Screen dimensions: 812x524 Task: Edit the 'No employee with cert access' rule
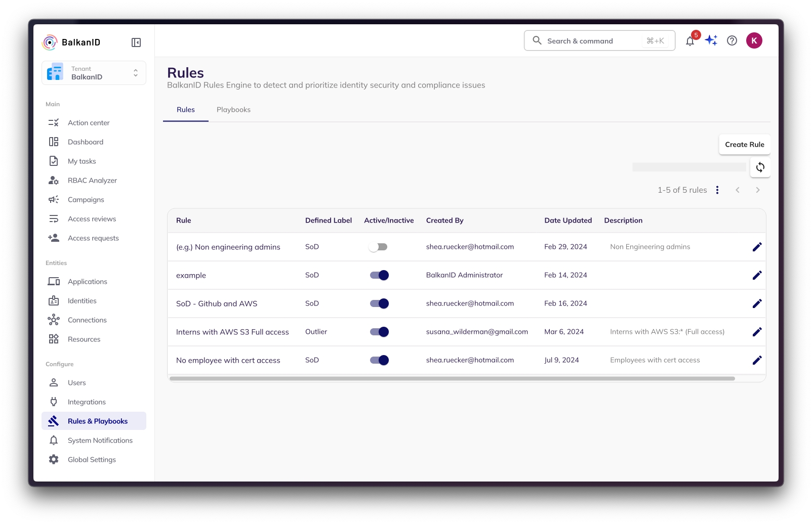pos(757,360)
